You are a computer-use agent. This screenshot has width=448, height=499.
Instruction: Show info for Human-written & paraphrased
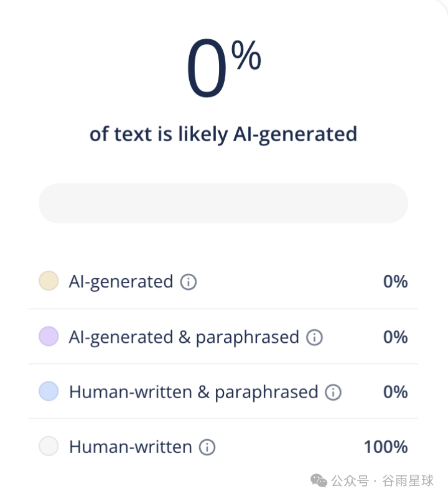pos(333,392)
